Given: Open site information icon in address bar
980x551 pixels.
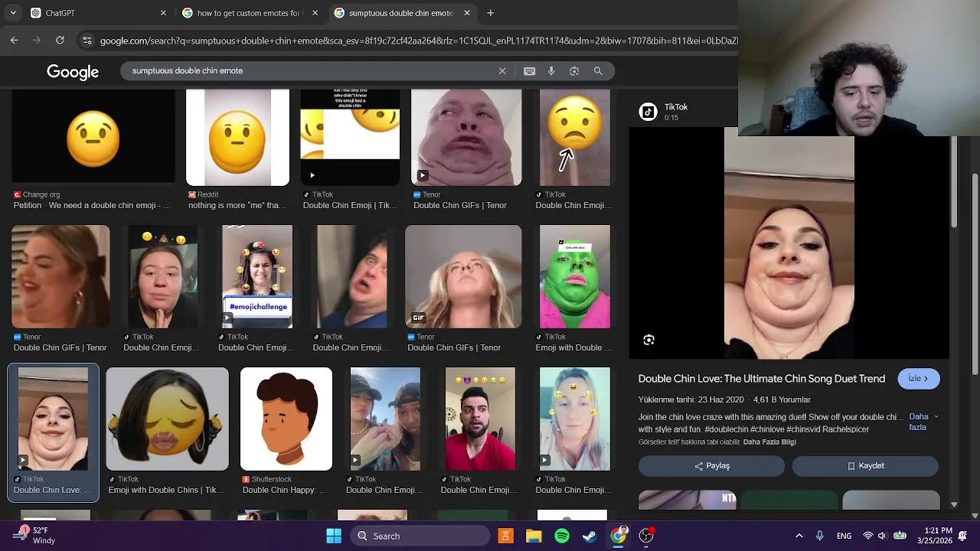Looking at the screenshot, I should 87,41.
